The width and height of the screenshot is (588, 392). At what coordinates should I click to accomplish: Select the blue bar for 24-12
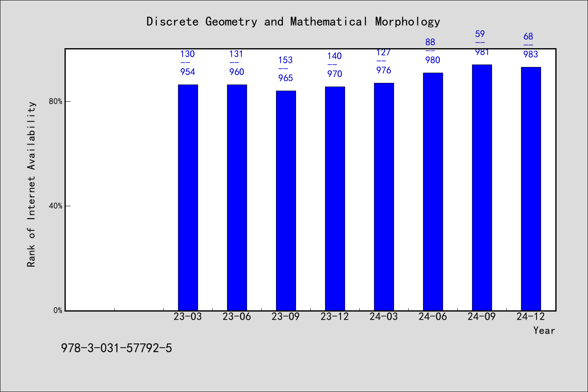pos(531,189)
